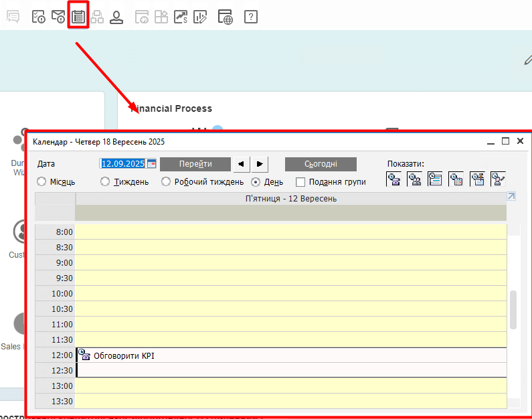Toggle the task list filter under Показати

click(436, 179)
